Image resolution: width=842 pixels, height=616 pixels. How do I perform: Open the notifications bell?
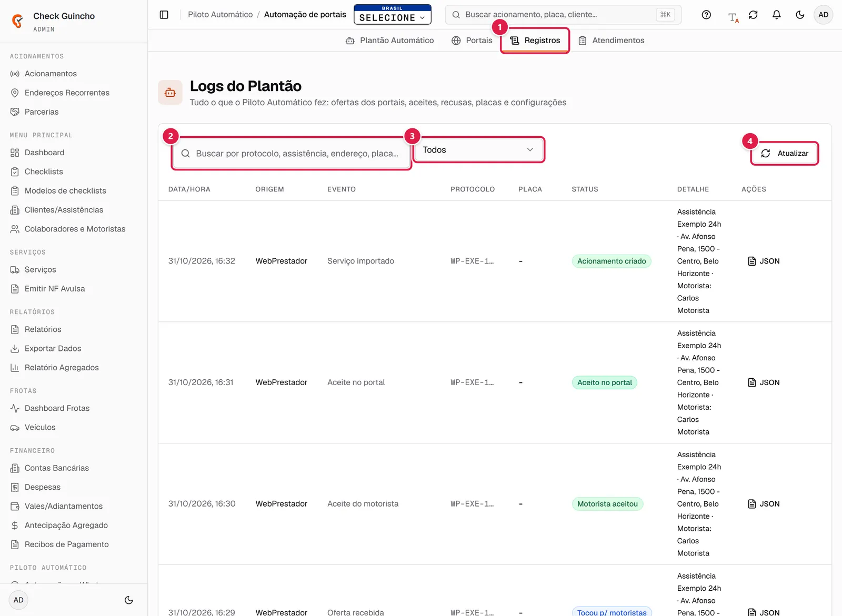(x=776, y=15)
